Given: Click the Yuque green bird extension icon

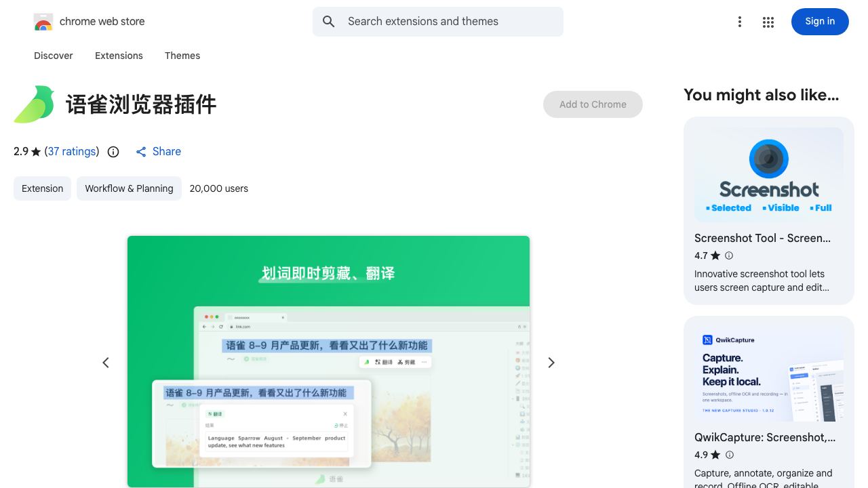Looking at the screenshot, I should pyautogui.click(x=35, y=104).
